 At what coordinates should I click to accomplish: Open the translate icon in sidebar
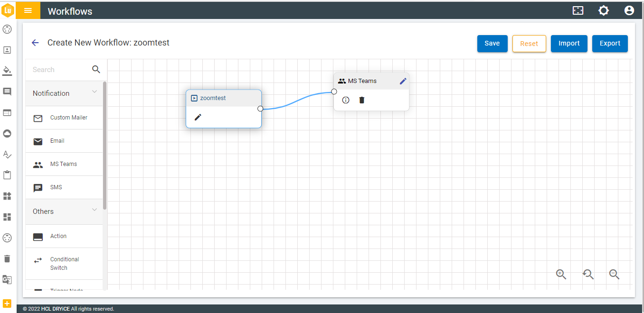pos(7,279)
